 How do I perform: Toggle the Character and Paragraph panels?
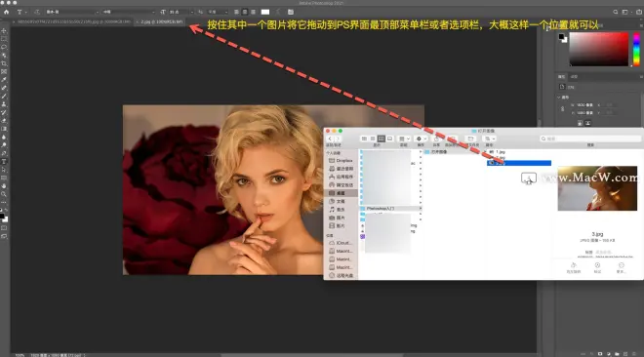click(291, 12)
